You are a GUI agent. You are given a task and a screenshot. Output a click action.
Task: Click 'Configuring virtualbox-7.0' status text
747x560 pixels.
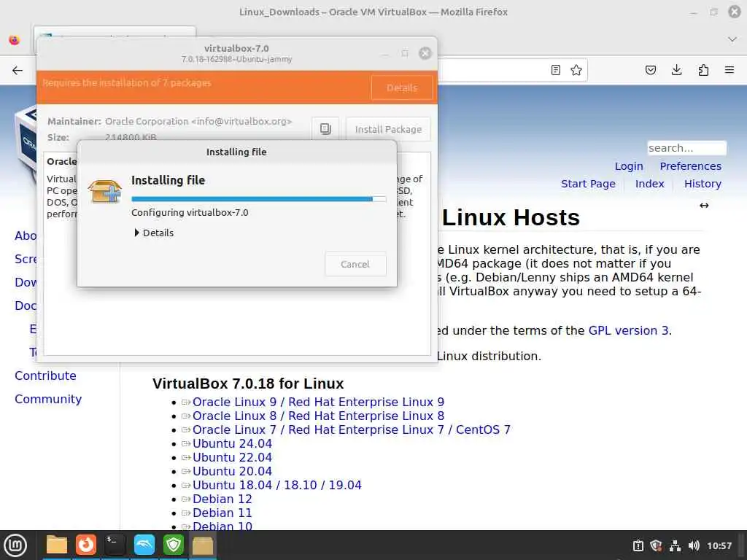click(x=190, y=213)
